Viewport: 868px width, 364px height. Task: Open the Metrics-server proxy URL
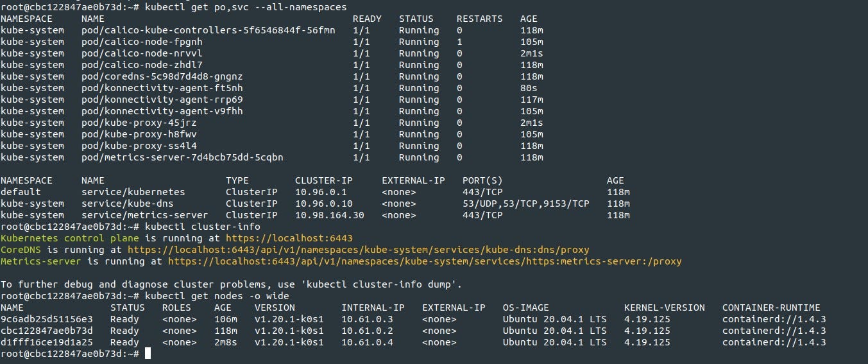425,261
